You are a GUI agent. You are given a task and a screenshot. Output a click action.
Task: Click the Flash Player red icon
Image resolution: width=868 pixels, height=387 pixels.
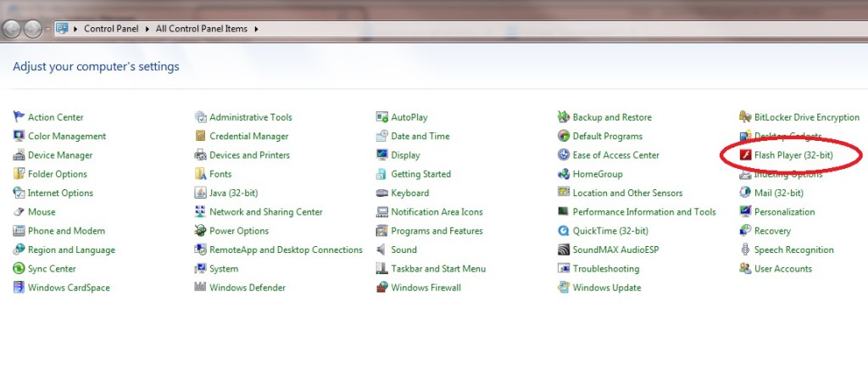pyautogui.click(x=745, y=154)
